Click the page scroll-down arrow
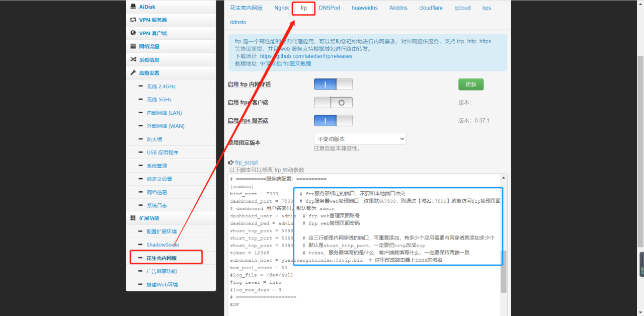 (640, 312)
